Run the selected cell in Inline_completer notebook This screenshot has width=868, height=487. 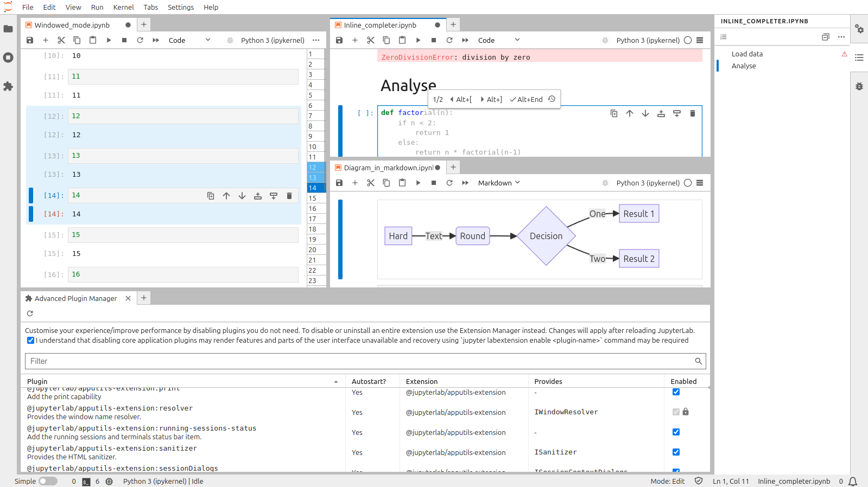[418, 40]
